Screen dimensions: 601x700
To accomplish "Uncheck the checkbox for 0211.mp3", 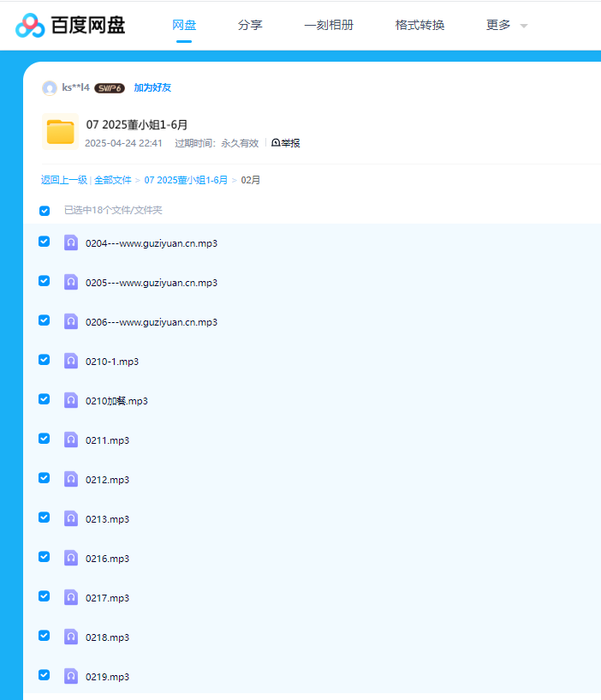I will click(45, 439).
